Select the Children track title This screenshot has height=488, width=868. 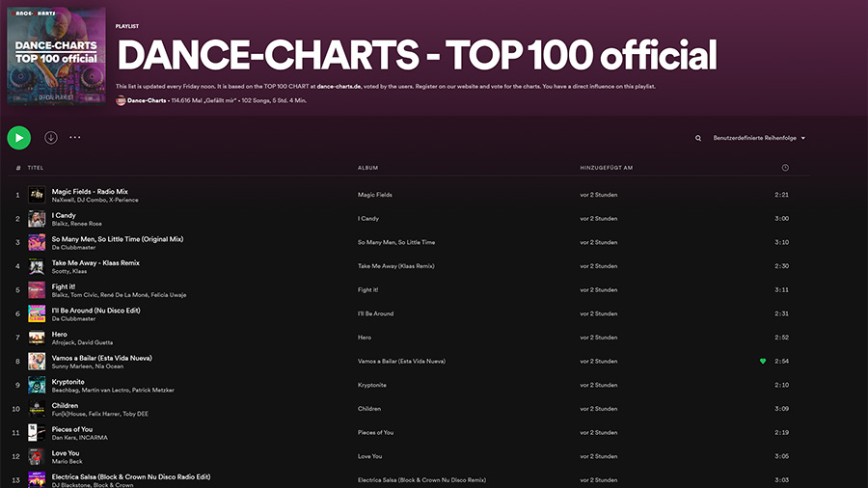(65, 406)
